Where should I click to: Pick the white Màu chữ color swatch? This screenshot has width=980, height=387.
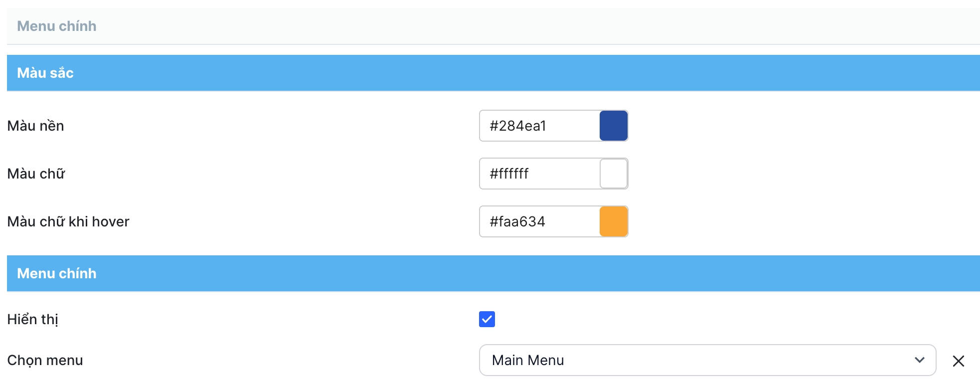click(614, 174)
